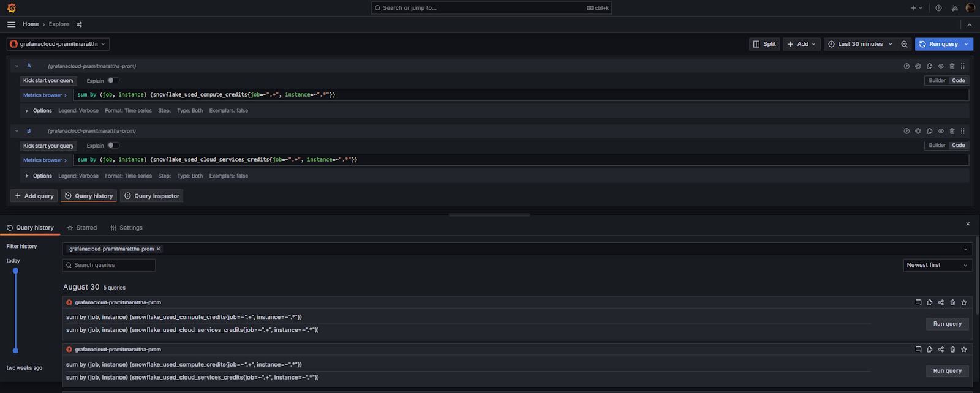This screenshot has width=980, height=393.
Task: Grab the drag handle of query B
Action: coord(963,131)
